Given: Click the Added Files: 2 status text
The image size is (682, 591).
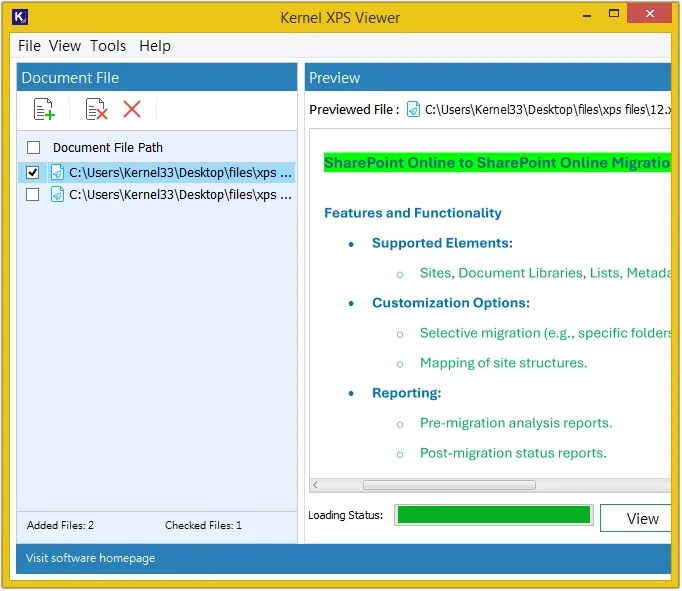Looking at the screenshot, I should [60, 525].
